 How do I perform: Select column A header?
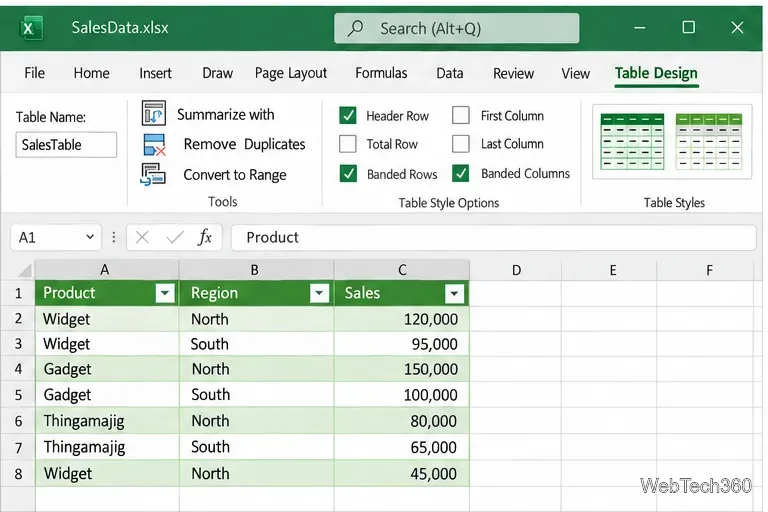click(107, 270)
